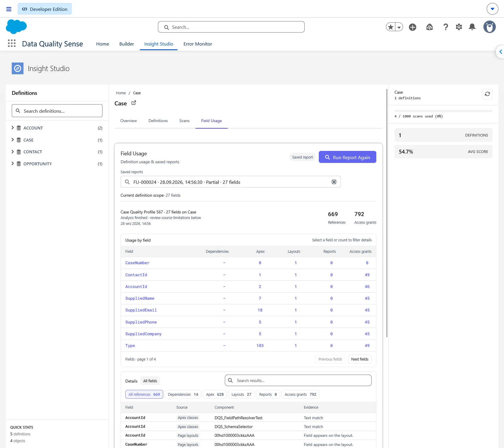This screenshot has height=448, width=504.
Task: Click the global actions plus icon
Action: [413, 27]
